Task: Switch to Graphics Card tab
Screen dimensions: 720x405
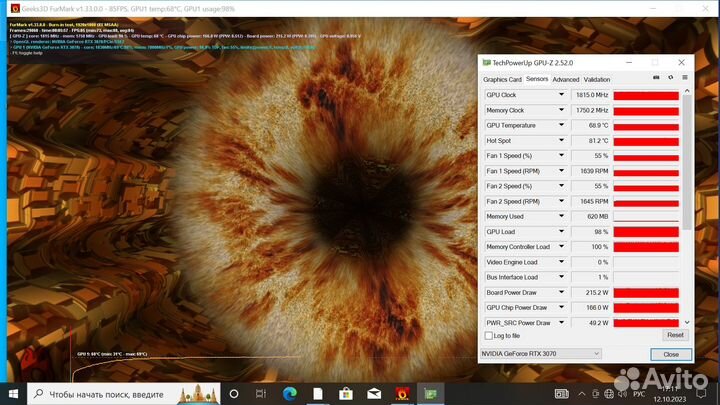Action: 502,79
